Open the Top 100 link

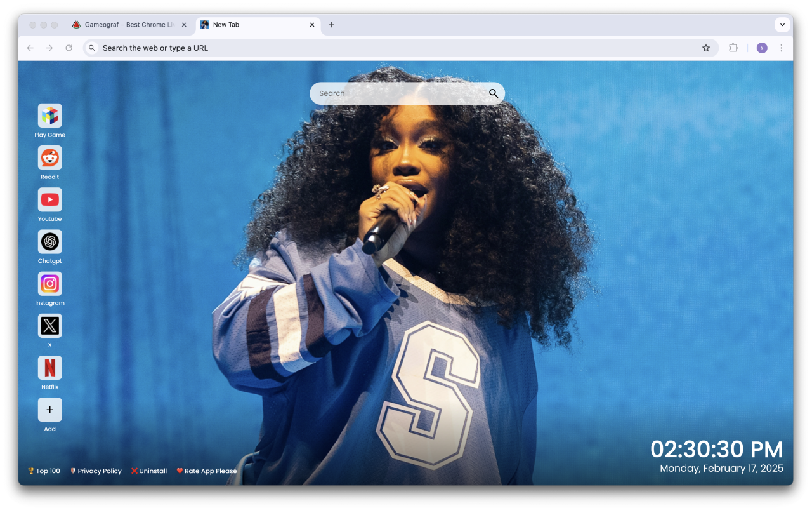[43, 471]
